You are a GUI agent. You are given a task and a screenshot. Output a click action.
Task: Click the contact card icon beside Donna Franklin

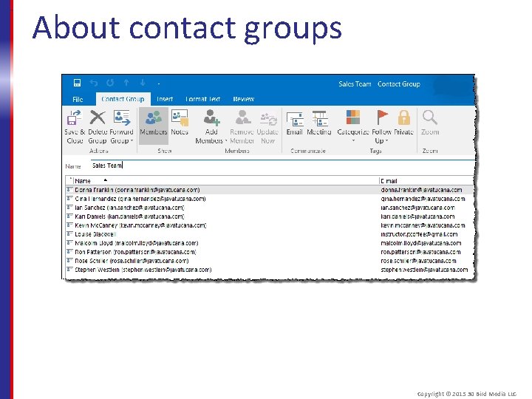(69, 189)
